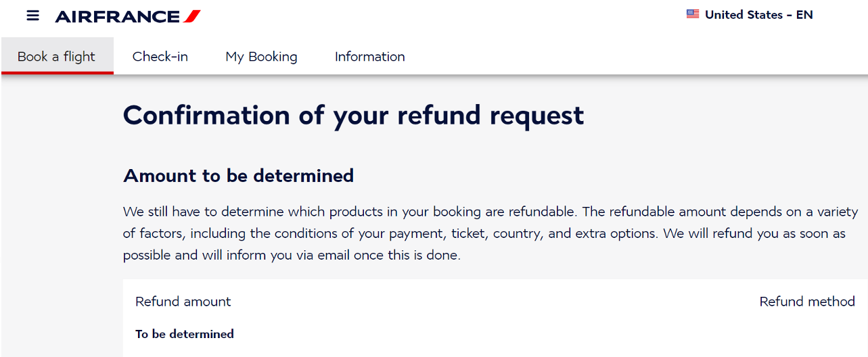Switch to the Book a flight tab

tap(56, 57)
